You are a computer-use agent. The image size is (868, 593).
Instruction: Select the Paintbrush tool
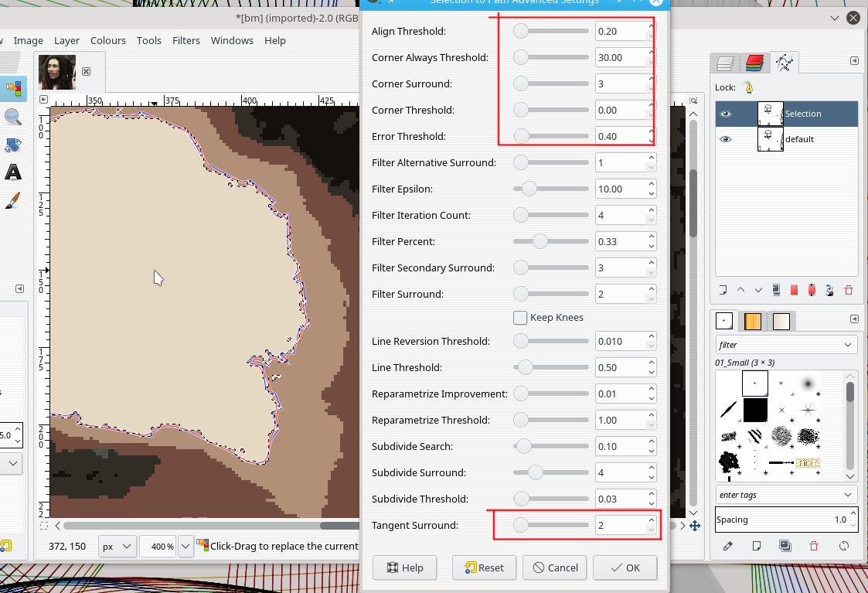pos(13,200)
